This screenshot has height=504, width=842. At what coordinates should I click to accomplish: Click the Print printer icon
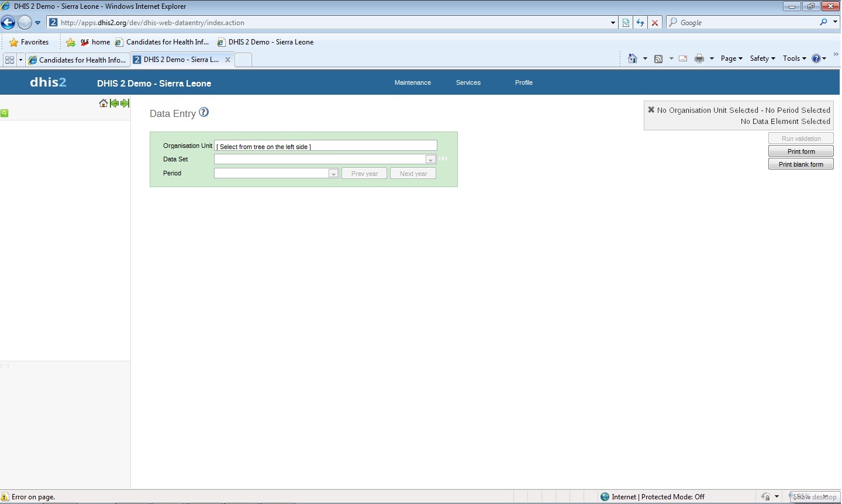click(699, 58)
